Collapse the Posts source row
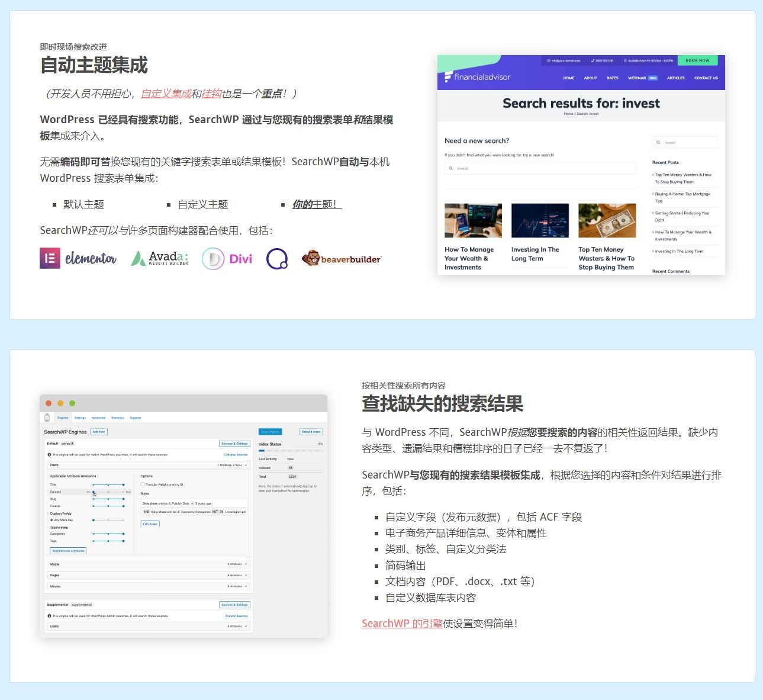The height and width of the screenshot is (700, 763). [149, 465]
